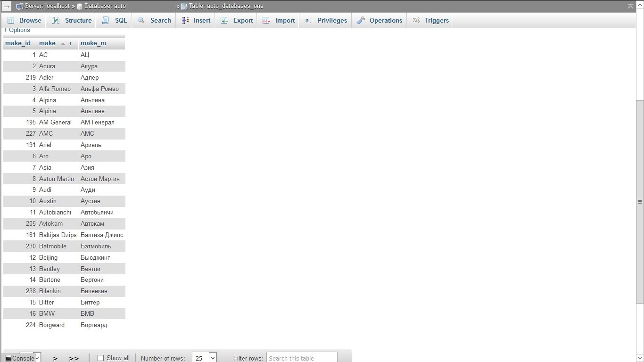Screen dimensions: 644x362
Task: Sort by the make_ru column header
Action: click(93, 43)
